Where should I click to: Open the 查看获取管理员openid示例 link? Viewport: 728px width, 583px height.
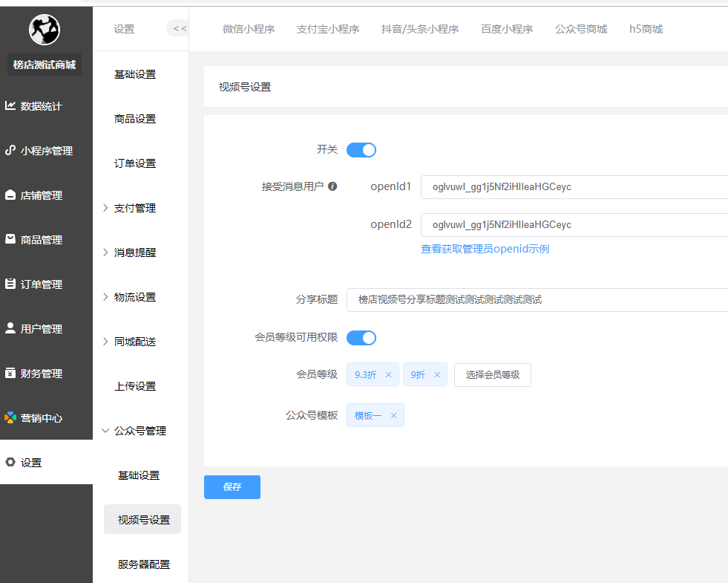[x=485, y=249]
